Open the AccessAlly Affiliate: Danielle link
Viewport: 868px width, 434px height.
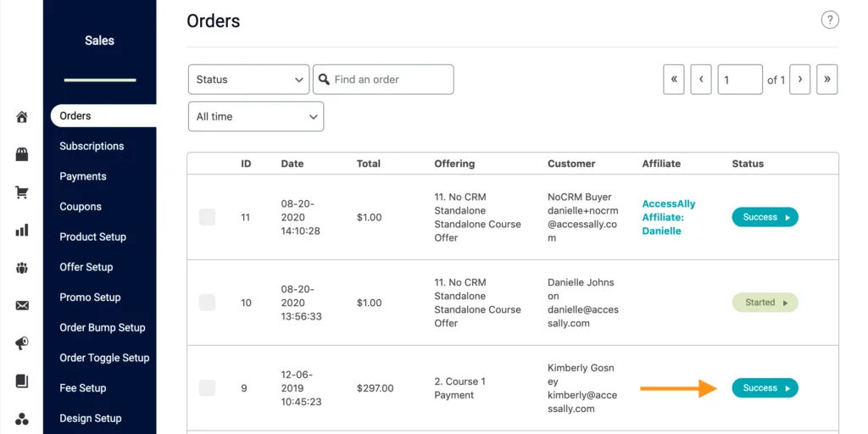tap(669, 217)
